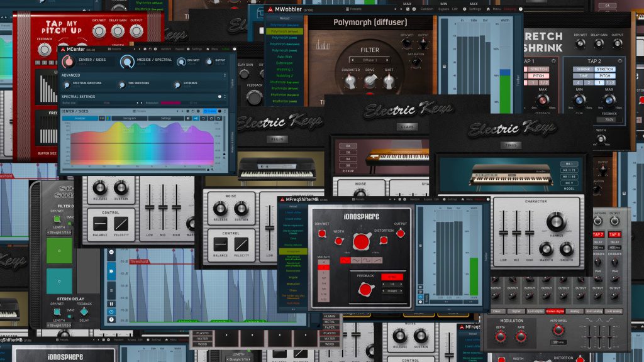The width and height of the screenshot is (644, 362).
Task: Toggle the Enable button in Center / Sides panel
Action: (210, 111)
